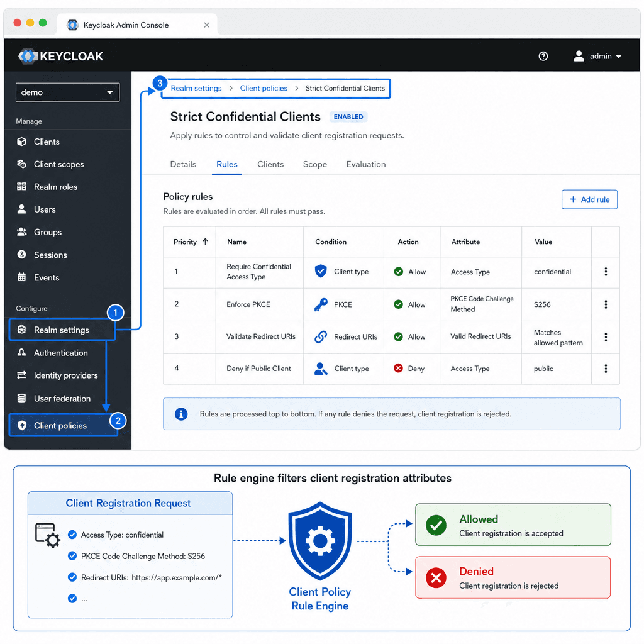
Task: Click the Redirect URIs chain link icon
Action: (321, 337)
